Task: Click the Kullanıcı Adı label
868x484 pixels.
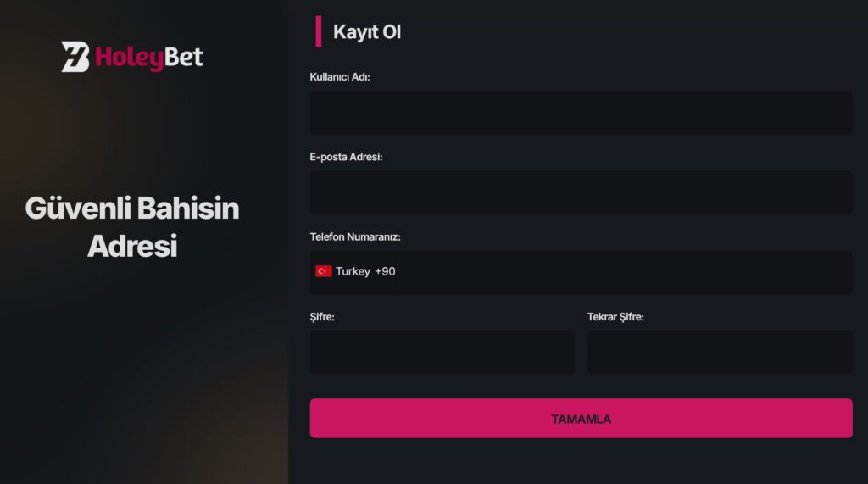Action: pos(340,77)
